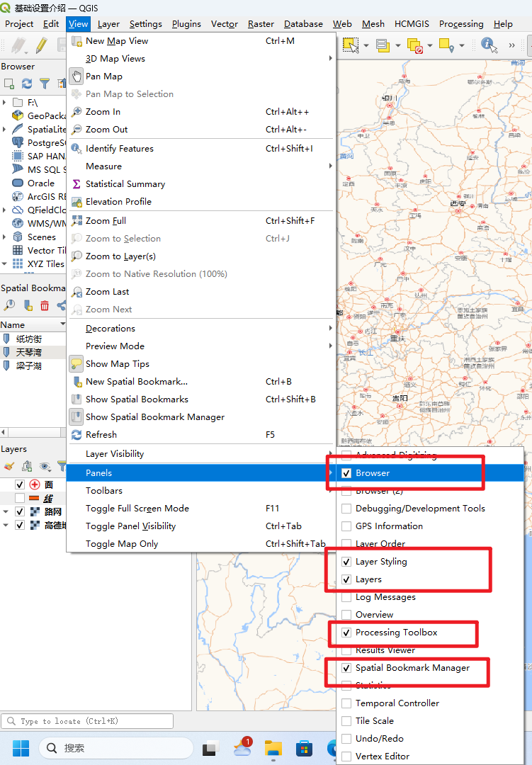Open the Decorations submenu
This screenshot has height=765, width=532.
click(x=201, y=329)
